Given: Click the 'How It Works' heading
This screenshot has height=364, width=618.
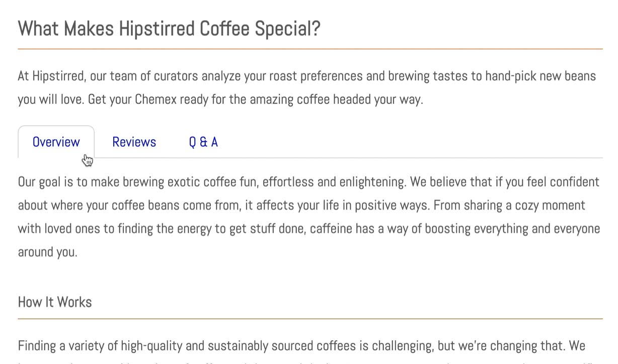Looking at the screenshot, I should pos(55,302).
